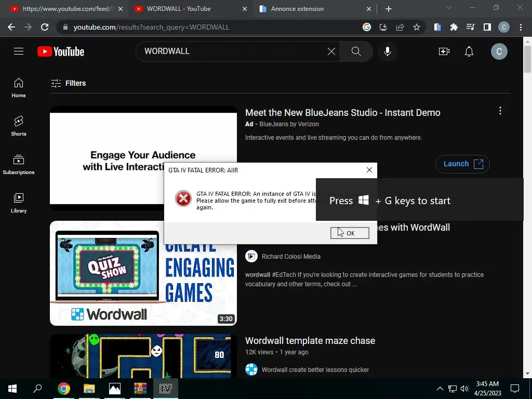Open the Chrome profile C avatar
The height and width of the screenshot is (399, 532).
coord(503,27)
